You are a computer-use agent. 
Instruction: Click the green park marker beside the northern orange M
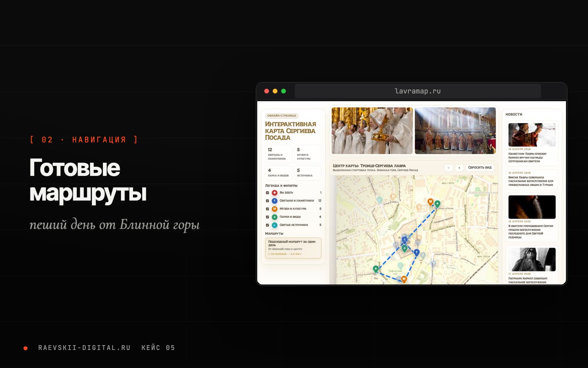pos(437,204)
